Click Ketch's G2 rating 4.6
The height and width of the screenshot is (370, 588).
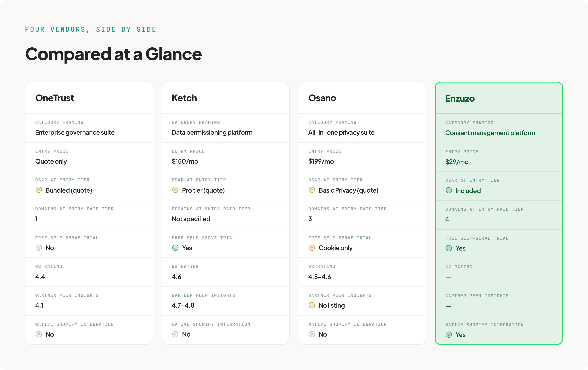176,277
